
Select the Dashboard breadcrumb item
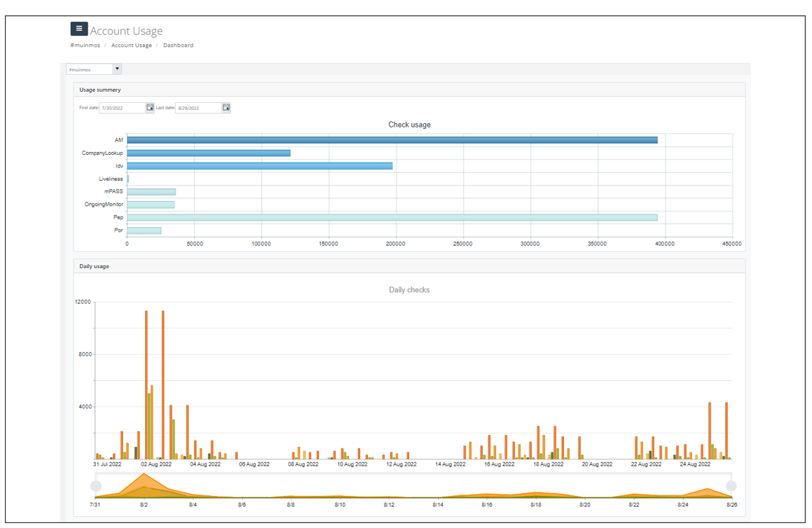point(178,46)
